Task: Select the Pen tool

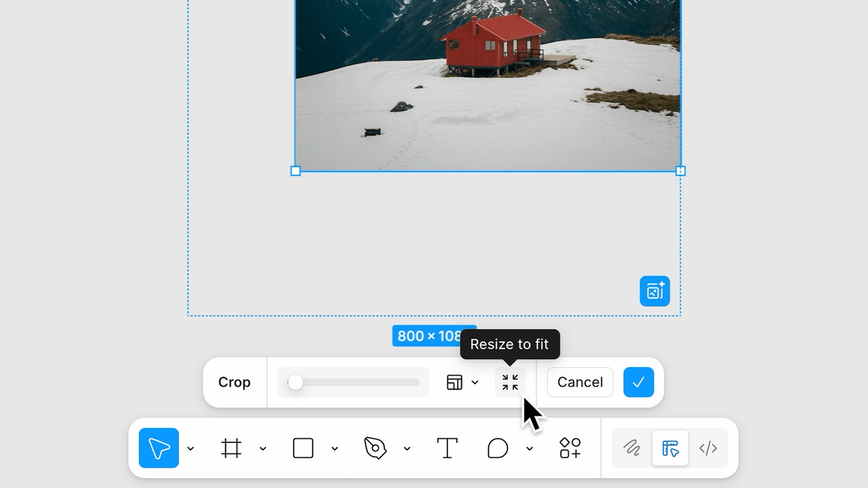Action: pyautogui.click(x=376, y=448)
